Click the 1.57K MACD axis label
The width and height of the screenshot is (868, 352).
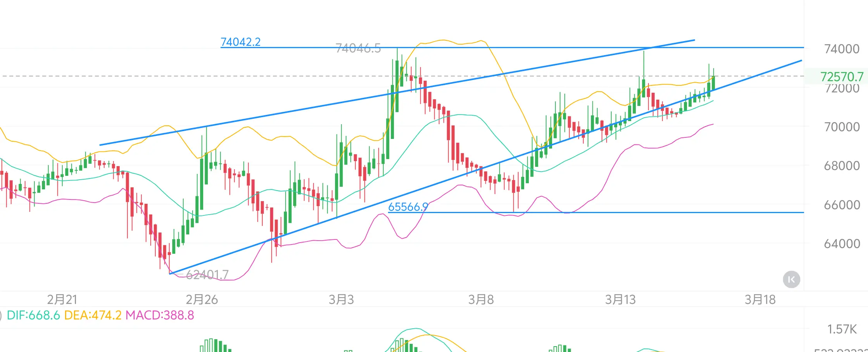point(842,329)
